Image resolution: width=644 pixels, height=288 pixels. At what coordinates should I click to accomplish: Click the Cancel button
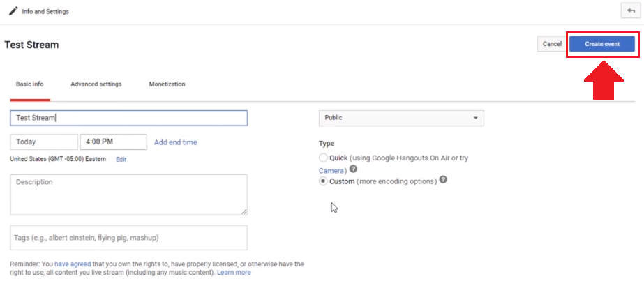click(x=552, y=44)
